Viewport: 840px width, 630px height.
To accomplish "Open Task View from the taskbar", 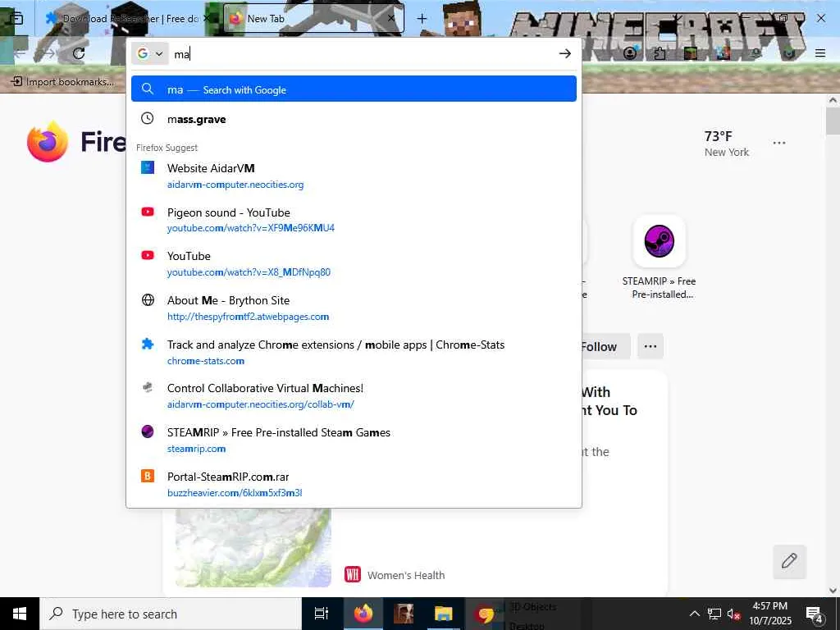I will tap(321, 614).
